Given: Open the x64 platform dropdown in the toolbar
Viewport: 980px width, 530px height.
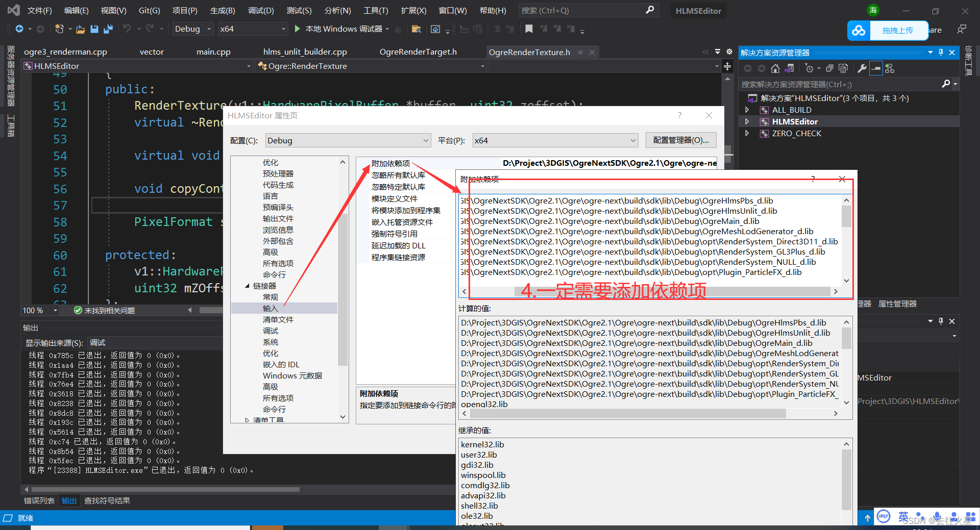Looking at the screenshot, I should pos(253,29).
